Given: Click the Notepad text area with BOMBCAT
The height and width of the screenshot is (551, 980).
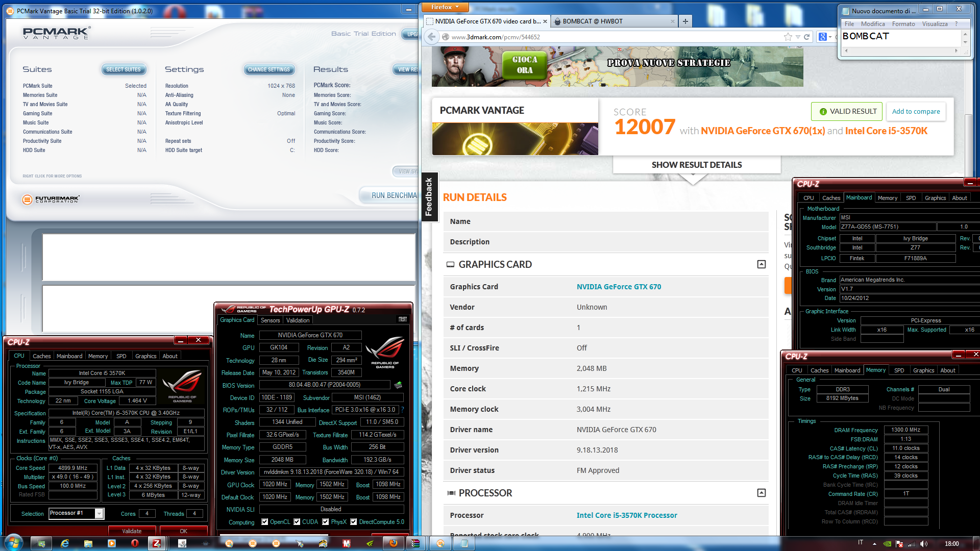Looking at the screenshot, I should click(x=901, y=37).
